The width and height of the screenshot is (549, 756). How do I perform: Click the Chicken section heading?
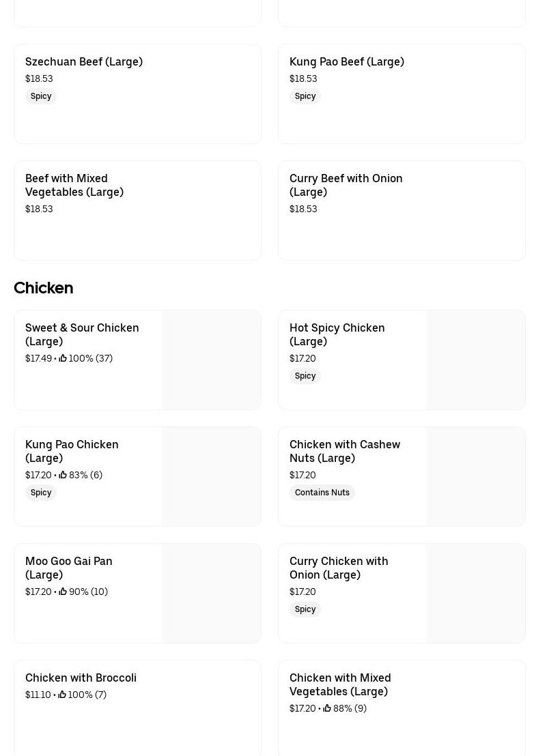(x=44, y=288)
